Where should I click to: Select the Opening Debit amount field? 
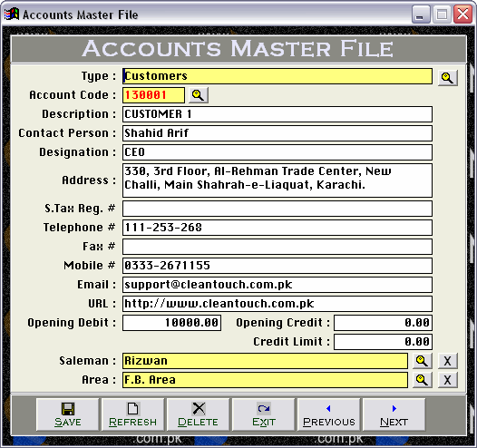(x=171, y=323)
